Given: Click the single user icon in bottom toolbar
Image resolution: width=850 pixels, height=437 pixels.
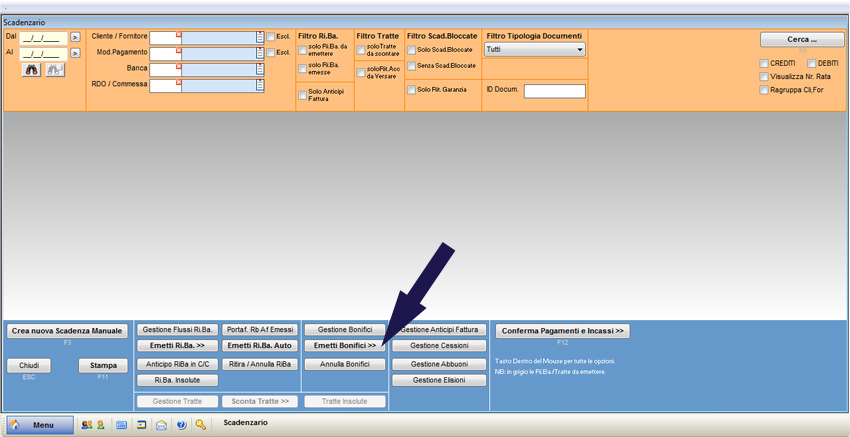Looking at the screenshot, I should point(101,425).
